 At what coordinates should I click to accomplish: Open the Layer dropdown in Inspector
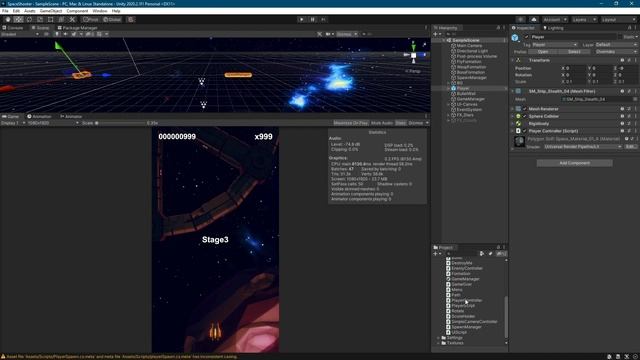click(x=616, y=44)
